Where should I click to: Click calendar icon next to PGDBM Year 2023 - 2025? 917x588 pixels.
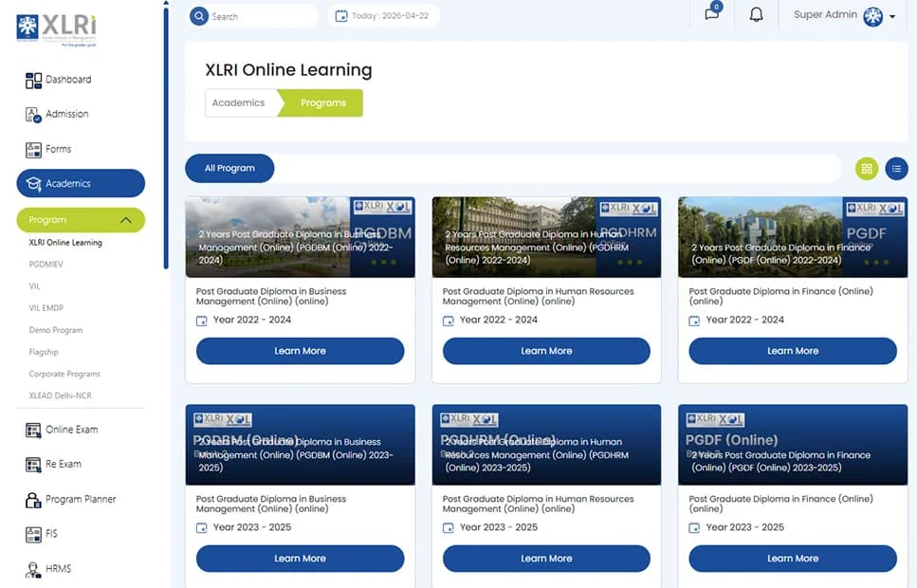click(x=202, y=528)
